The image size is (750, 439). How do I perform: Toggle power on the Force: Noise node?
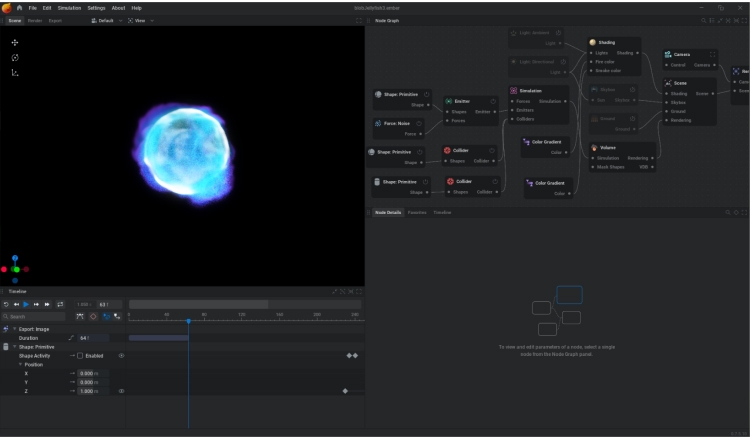pyautogui.click(x=419, y=123)
